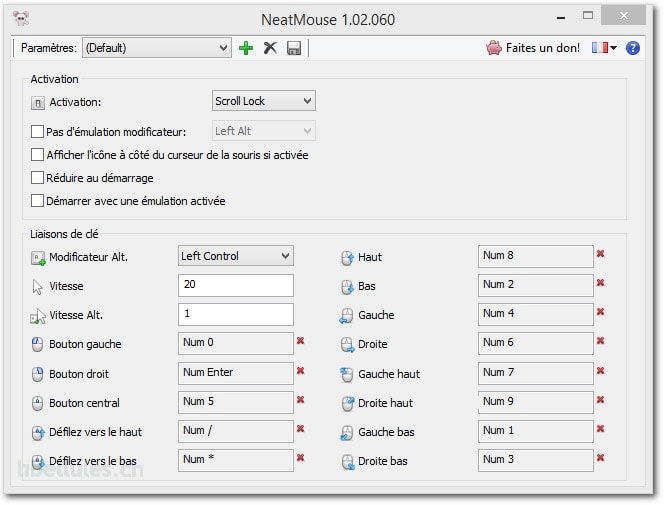Click the Activation key icon
The width and height of the screenshot is (664, 505).
coord(38,103)
